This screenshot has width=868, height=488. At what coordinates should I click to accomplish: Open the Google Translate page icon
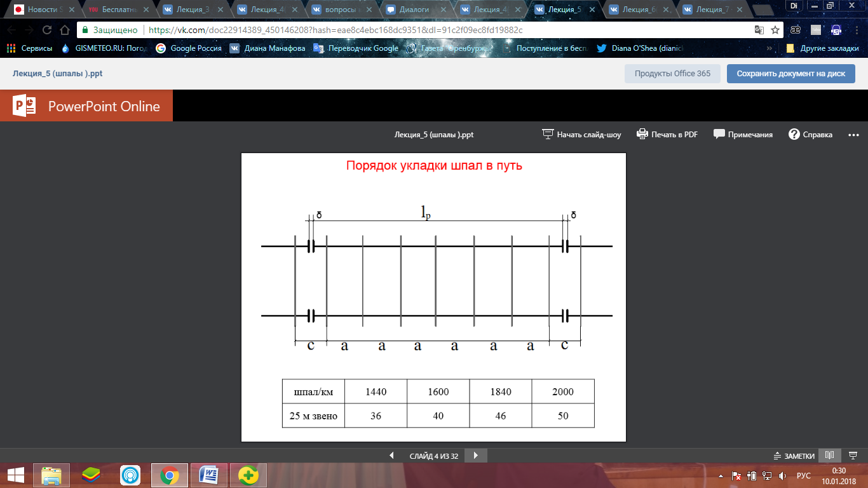point(759,30)
